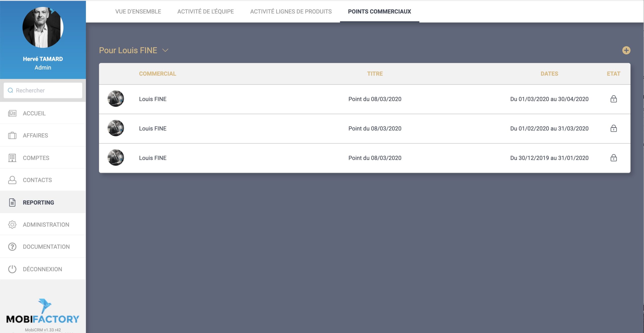
Task: Open Activité lignes de produits tab
Action: pyautogui.click(x=291, y=12)
